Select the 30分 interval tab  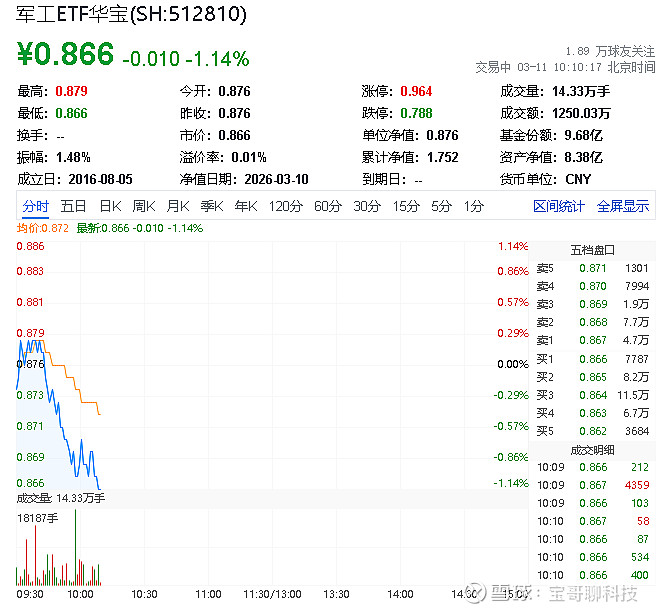pos(367,206)
